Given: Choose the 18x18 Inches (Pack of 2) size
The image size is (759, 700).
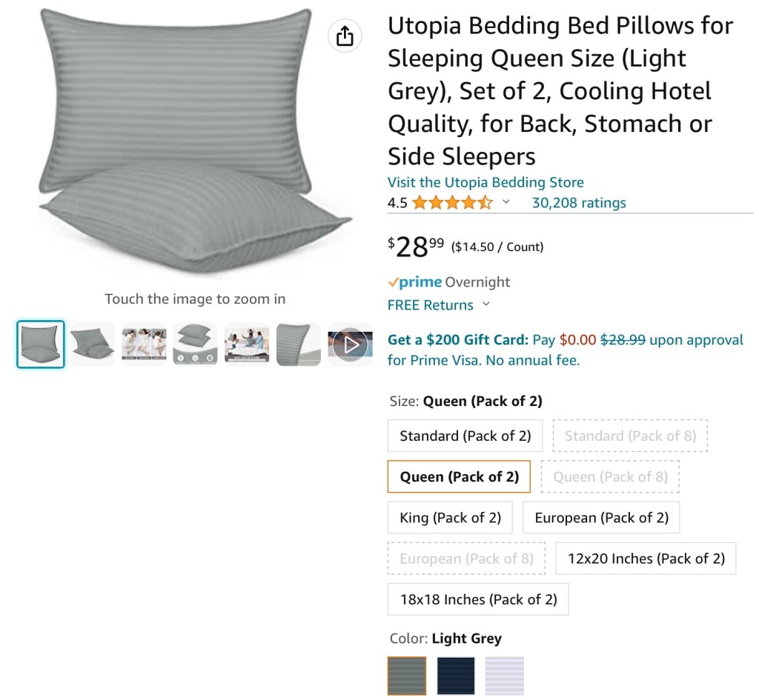Looking at the screenshot, I should [x=478, y=599].
